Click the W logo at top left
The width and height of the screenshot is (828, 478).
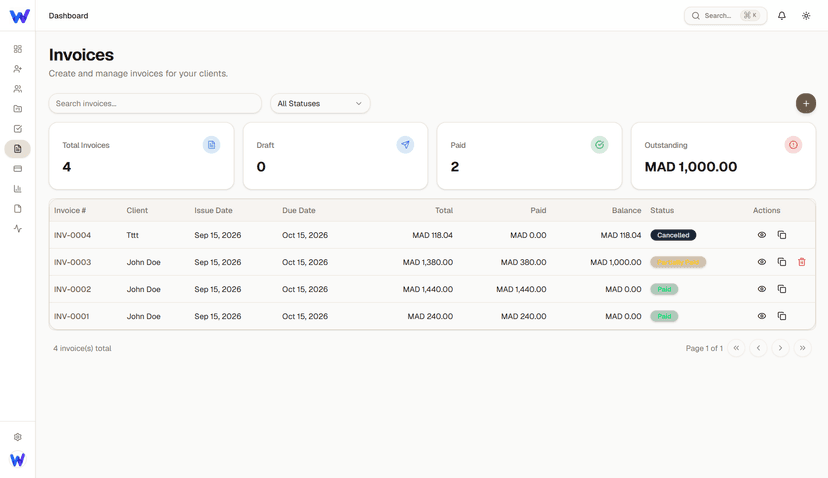click(20, 16)
